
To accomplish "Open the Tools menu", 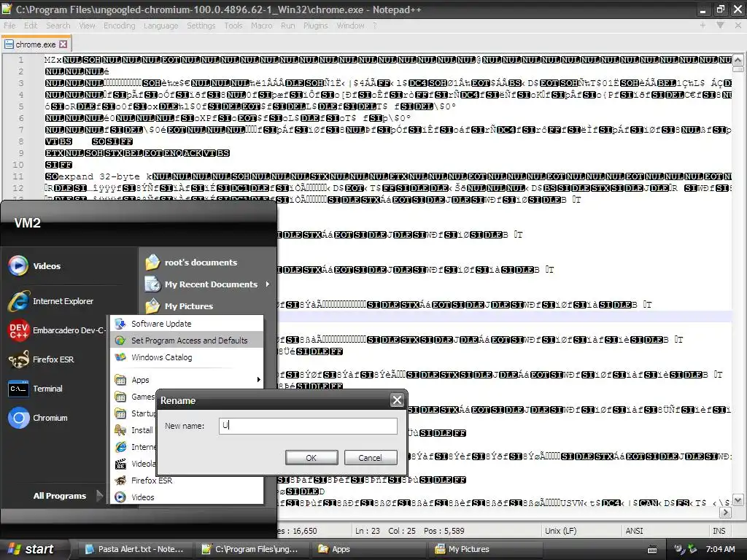I will click(233, 26).
